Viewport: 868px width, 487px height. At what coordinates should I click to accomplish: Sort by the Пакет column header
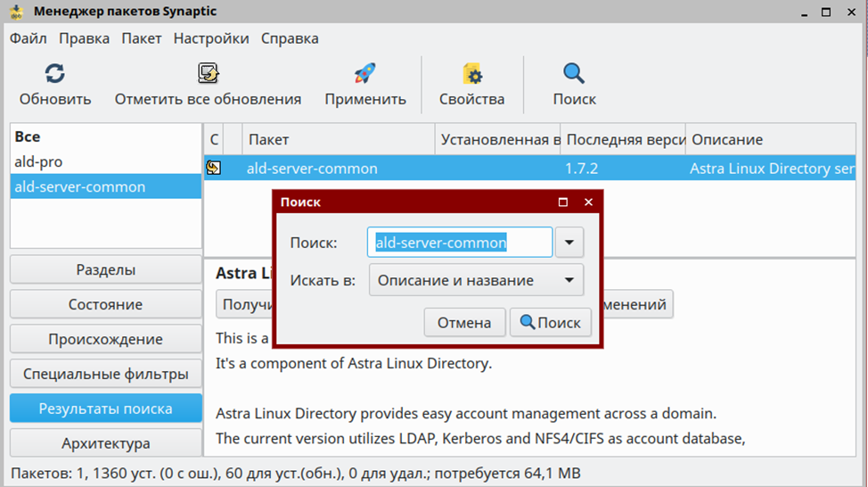pos(339,140)
